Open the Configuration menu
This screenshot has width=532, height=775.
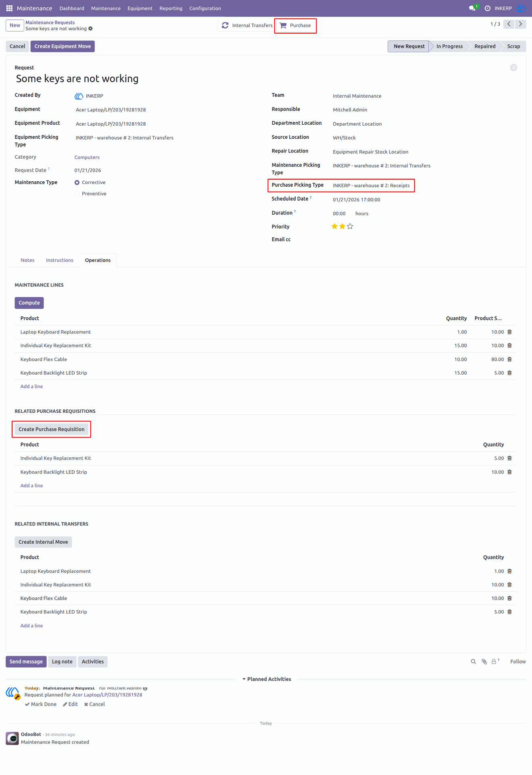(x=205, y=8)
